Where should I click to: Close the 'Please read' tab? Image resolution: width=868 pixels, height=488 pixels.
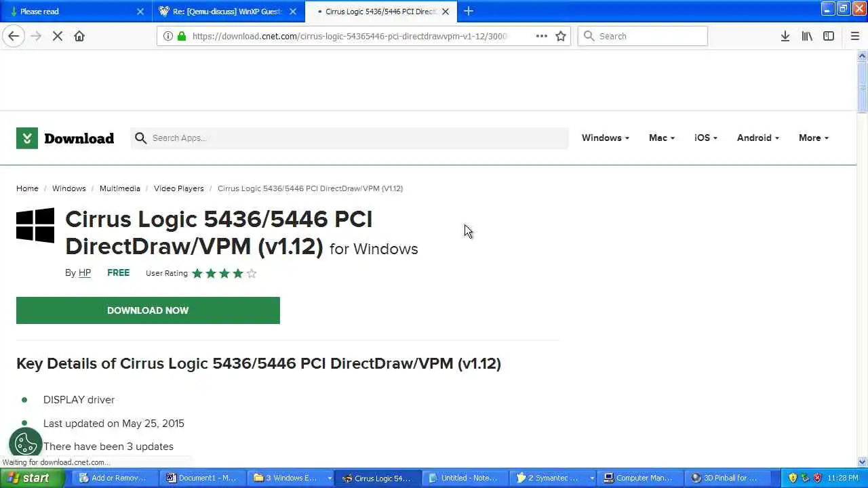point(140,12)
